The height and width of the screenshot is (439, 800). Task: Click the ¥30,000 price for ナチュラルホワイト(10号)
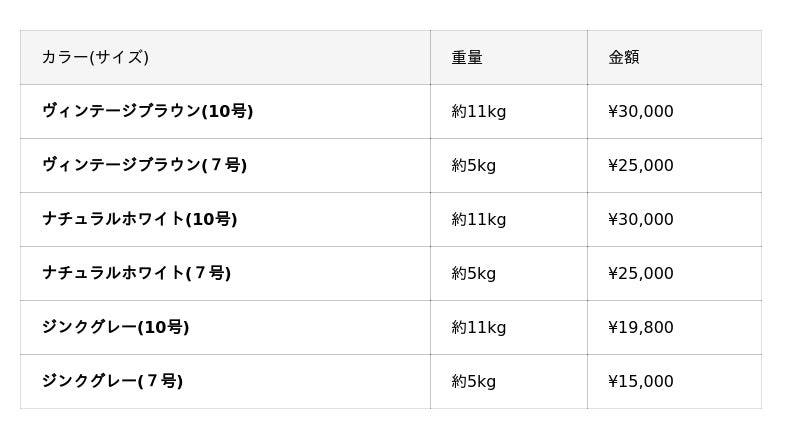click(x=641, y=219)
